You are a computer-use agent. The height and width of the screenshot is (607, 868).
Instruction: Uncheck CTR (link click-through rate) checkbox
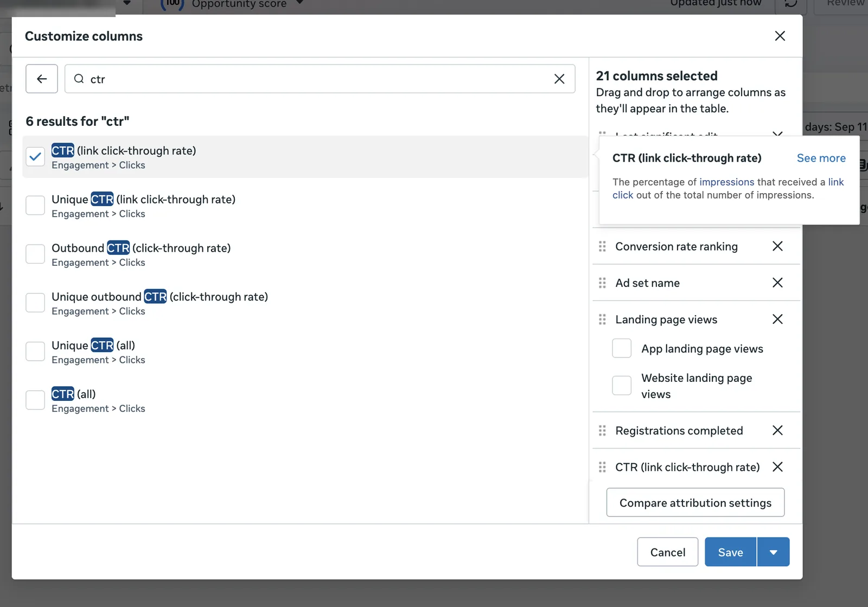pos(35,157)
